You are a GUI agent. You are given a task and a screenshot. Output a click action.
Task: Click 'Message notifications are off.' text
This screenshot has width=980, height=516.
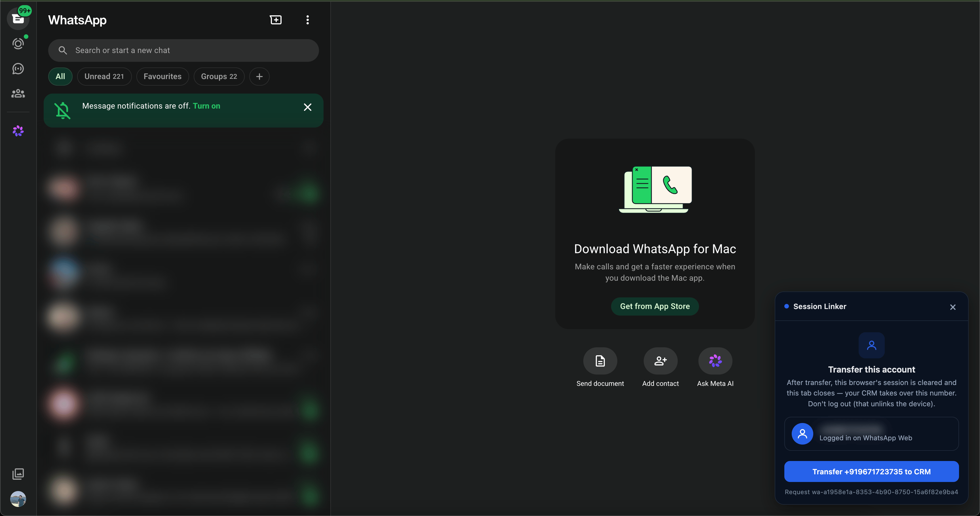point(136,106)
